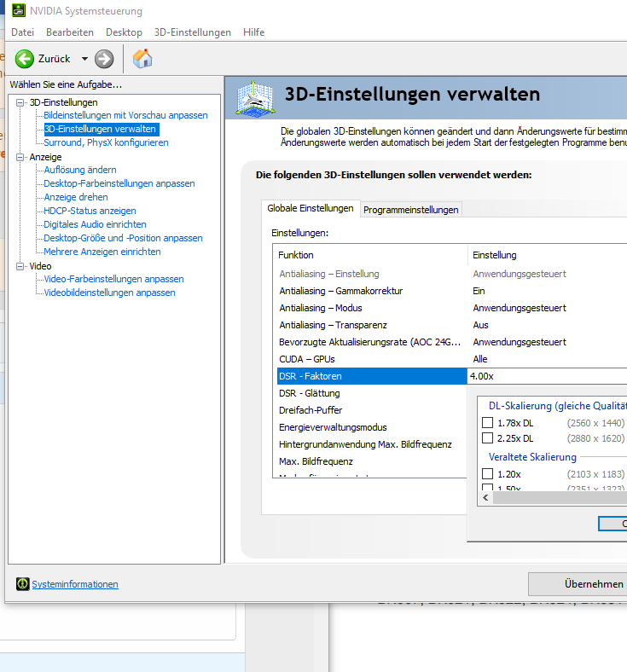Enable the 2.25x DL checkbox
The height and width of the screenshot is (672, 627).
point(487,438)
